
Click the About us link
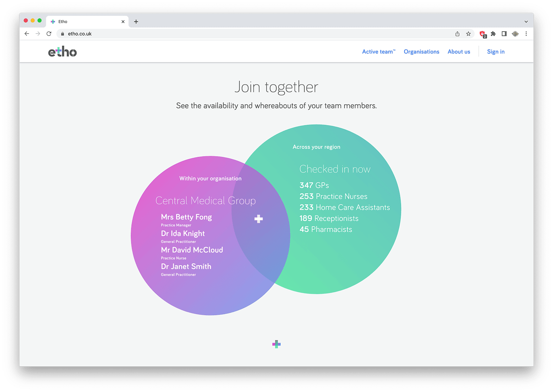[459, 52]
